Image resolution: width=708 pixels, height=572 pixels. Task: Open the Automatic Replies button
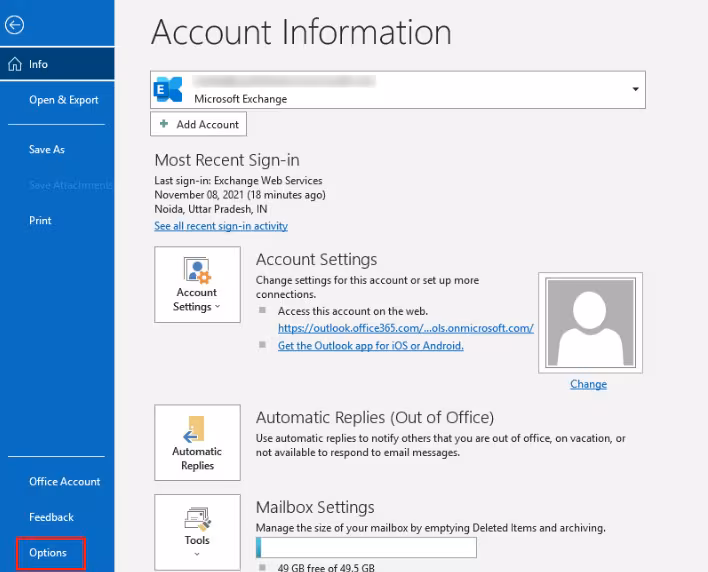[197, 442]
